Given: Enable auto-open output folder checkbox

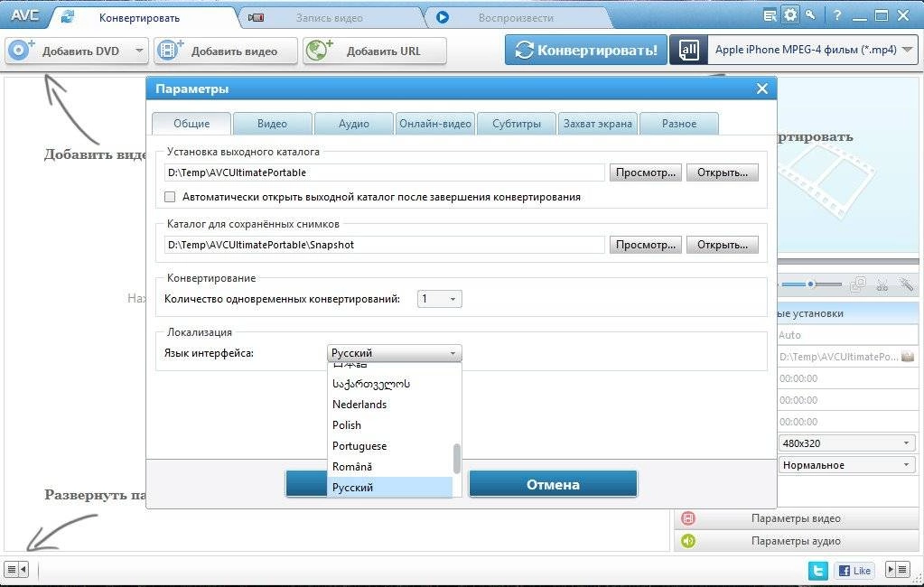Looking at the screenshot, I should coord(170,197).
